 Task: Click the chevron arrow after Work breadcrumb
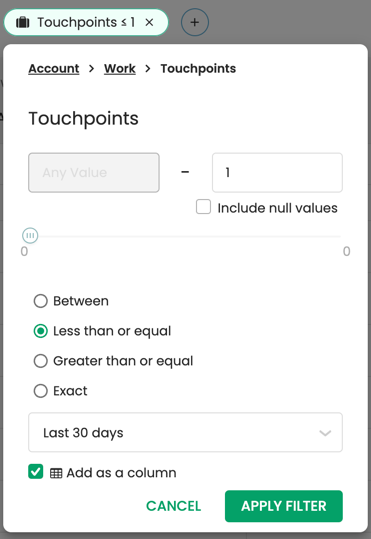(148, 68)
